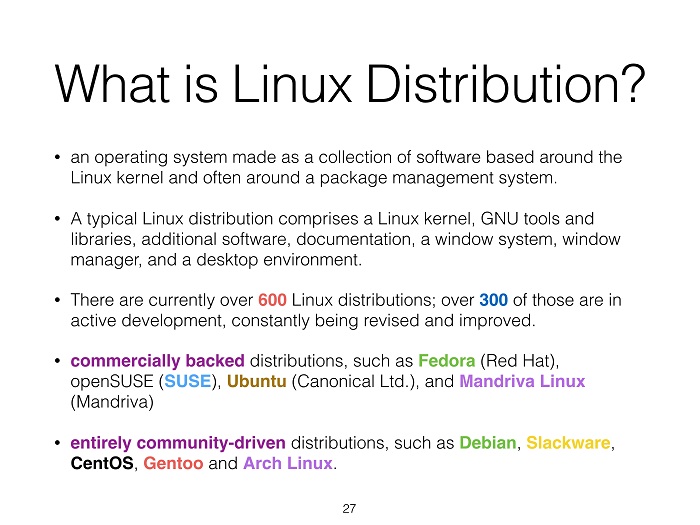Click the 'commercially backed' purple text
Viewport: 700px width, 525px height.
click(x=158, y=361)
